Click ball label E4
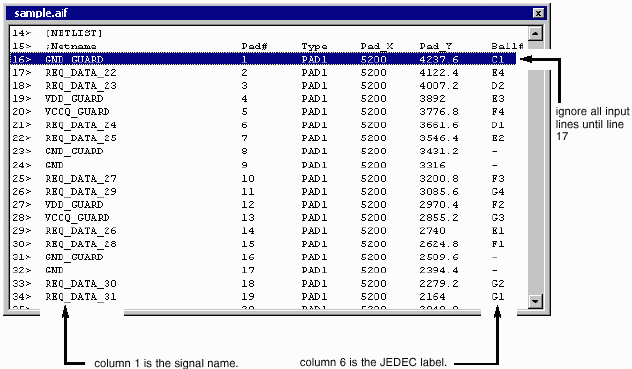The height and width of the screenshot is (369, 632). tap(498, 73)
